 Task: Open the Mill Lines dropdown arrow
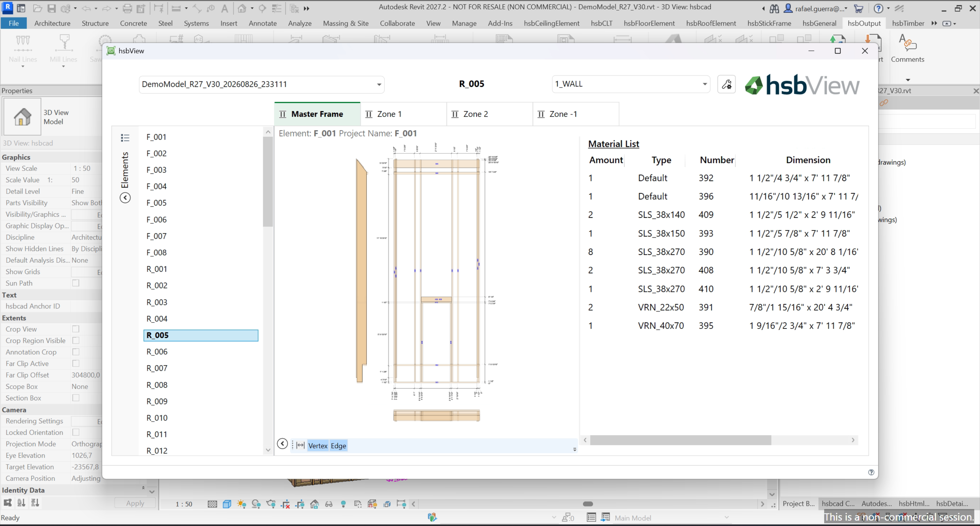(x=64, y=66)
